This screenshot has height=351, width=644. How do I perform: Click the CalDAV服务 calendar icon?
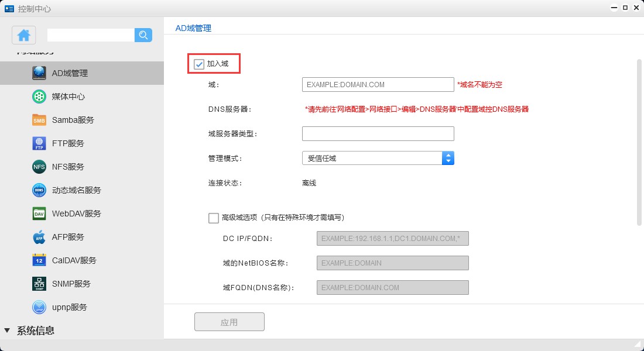(39, 260)
